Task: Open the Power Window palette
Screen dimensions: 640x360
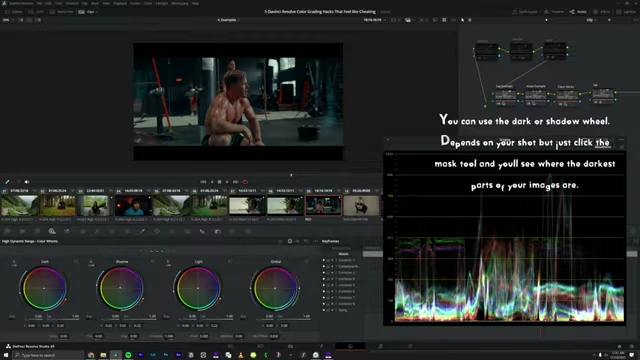Action: point(157,231)
